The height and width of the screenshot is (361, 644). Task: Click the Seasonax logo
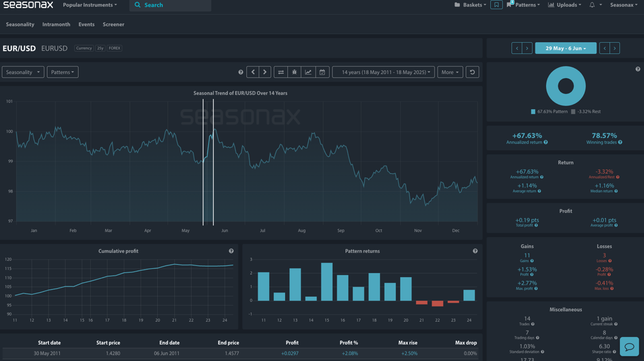tap(28, 5)
